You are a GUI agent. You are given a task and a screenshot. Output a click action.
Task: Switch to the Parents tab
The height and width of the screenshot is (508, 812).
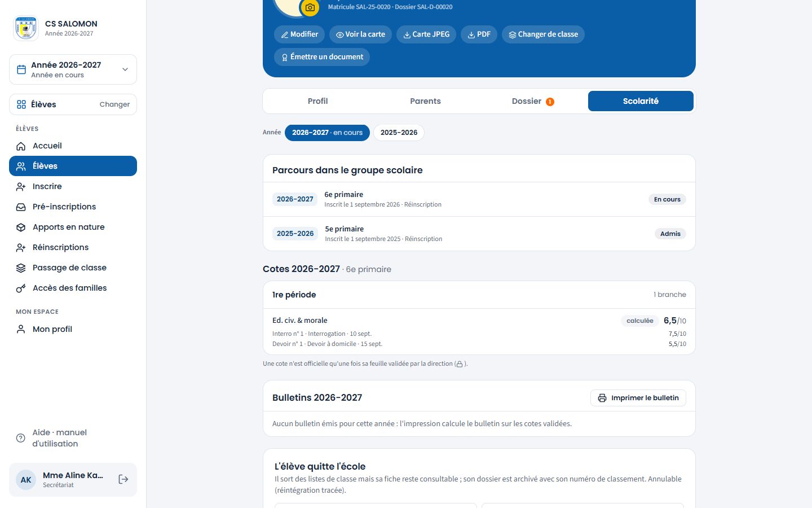425,101
